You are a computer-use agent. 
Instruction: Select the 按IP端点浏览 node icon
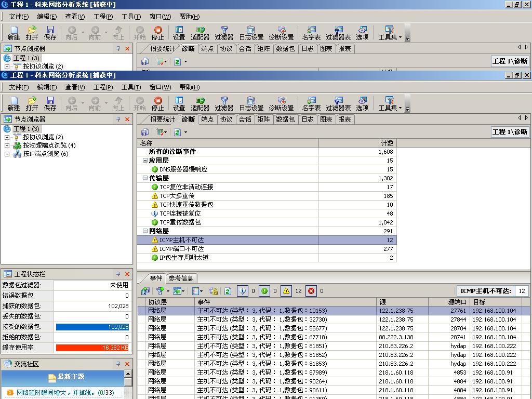tap(17, 154)
